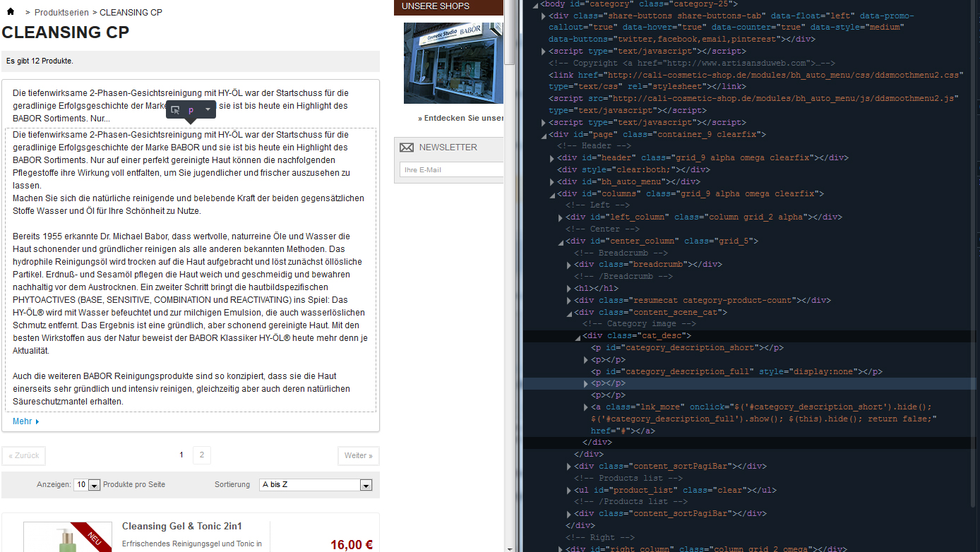Click the Copyright artisansduweb.com comment line
980x552 pixels.
[692, 63]
